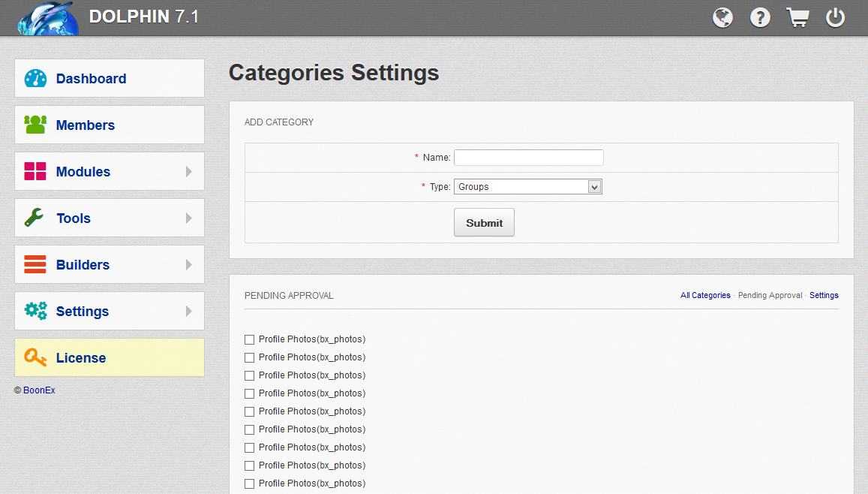Open the globe site link icon
This screenshot has width=868, height=494.
[x=722, y=18]
